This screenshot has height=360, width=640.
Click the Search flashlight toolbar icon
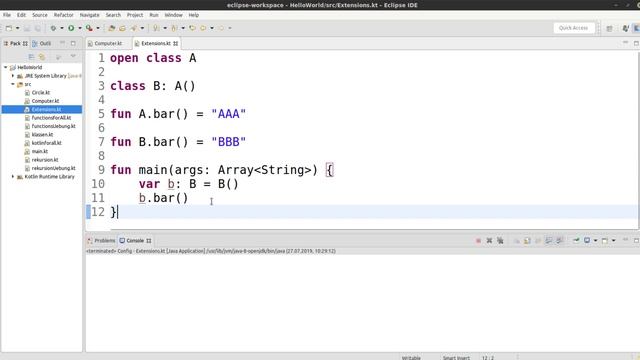point(133,28)
